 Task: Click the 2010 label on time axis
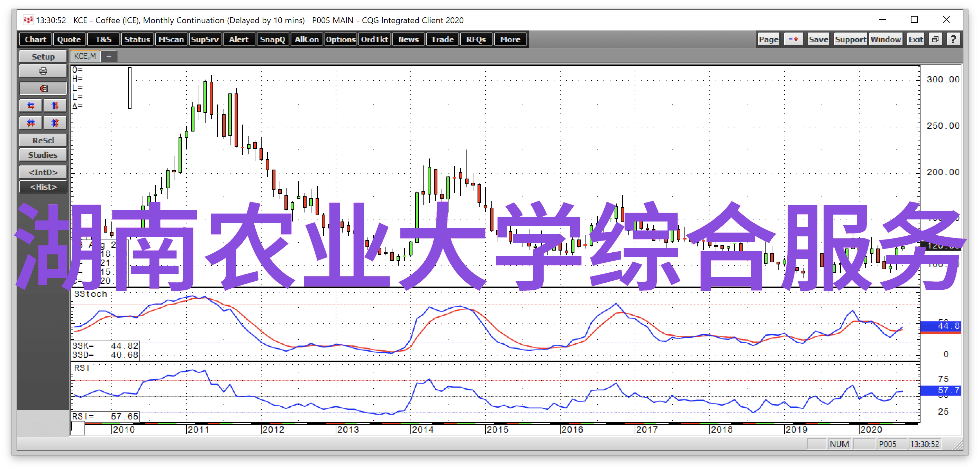(124, 429)
